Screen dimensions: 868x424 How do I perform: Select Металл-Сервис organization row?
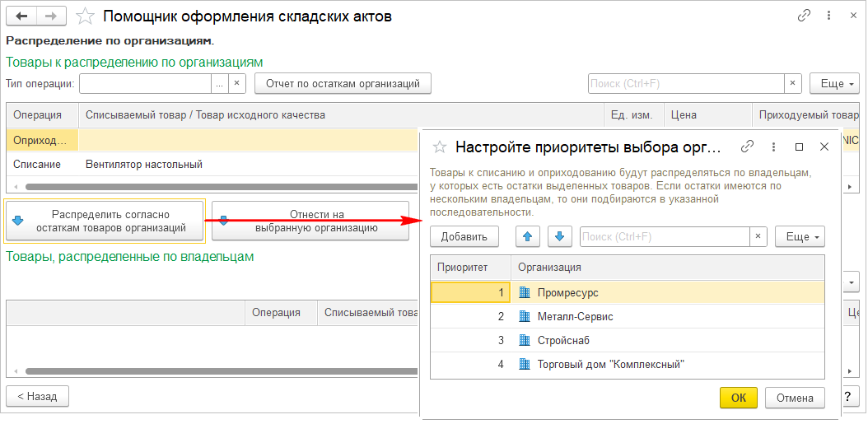tap(575, 316)
